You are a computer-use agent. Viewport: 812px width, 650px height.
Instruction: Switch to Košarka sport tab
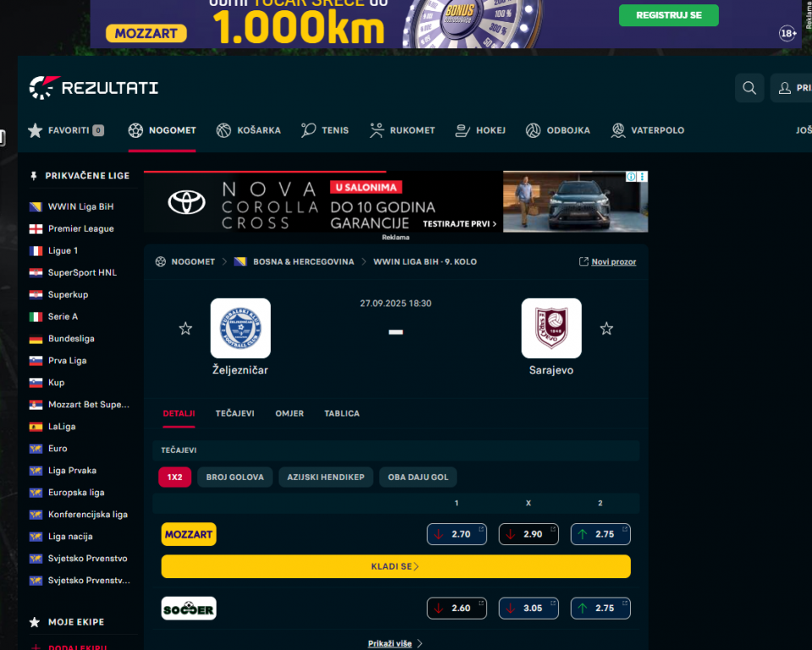point(249,130)
